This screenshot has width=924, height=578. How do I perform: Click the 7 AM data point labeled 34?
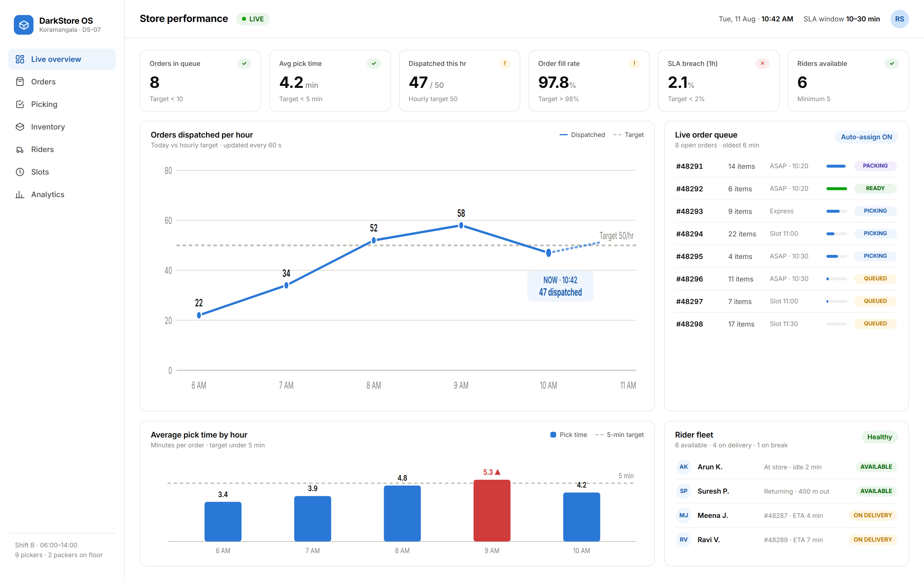286,286
